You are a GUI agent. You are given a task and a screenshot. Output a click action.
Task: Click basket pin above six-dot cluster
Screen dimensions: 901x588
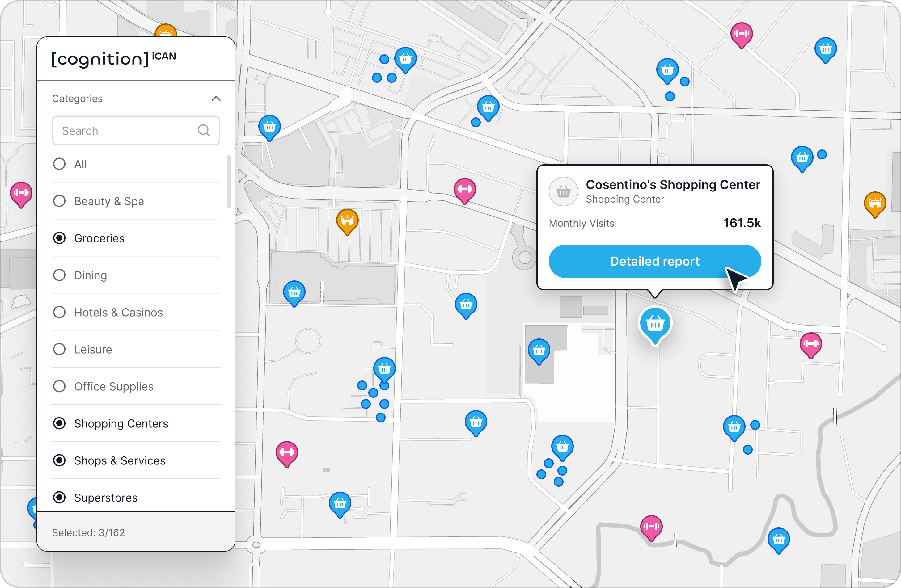tap(384, 370)
